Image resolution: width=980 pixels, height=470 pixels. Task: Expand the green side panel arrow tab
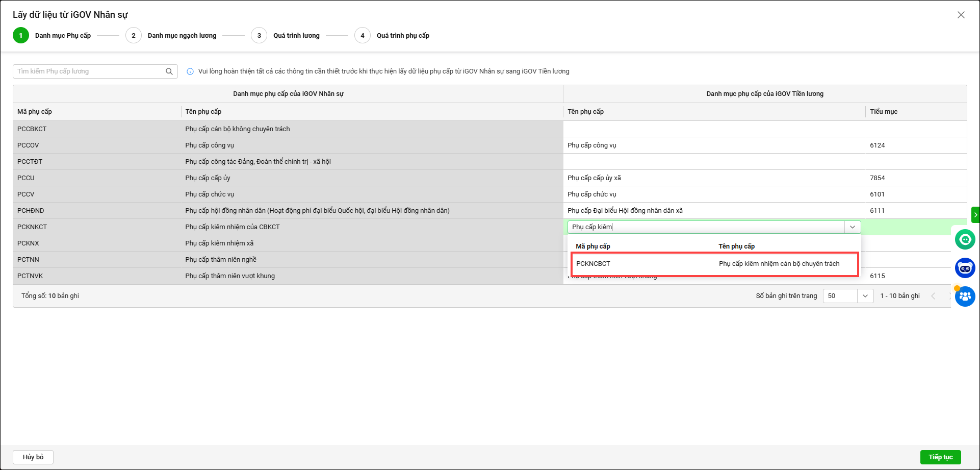point(975,215)
